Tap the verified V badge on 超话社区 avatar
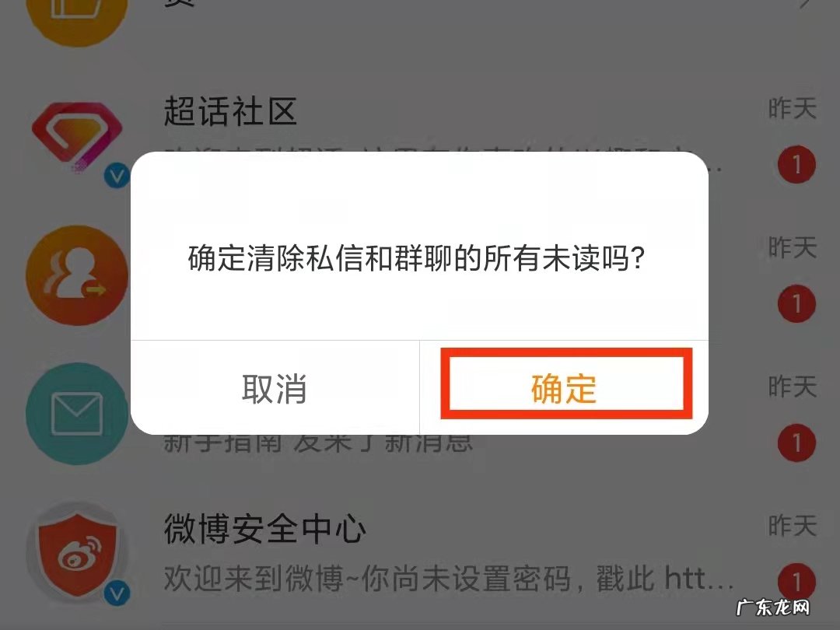Image resolution: width=840 pixels, height=630 pixels. (x=117, y=175)
